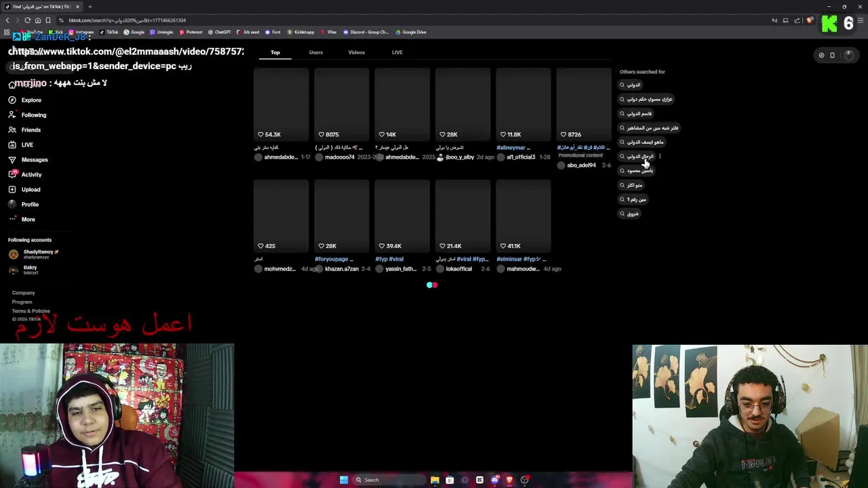Select suggestion 'منو اكثر'
Viewport: 868px width, 488px height.
631,185
